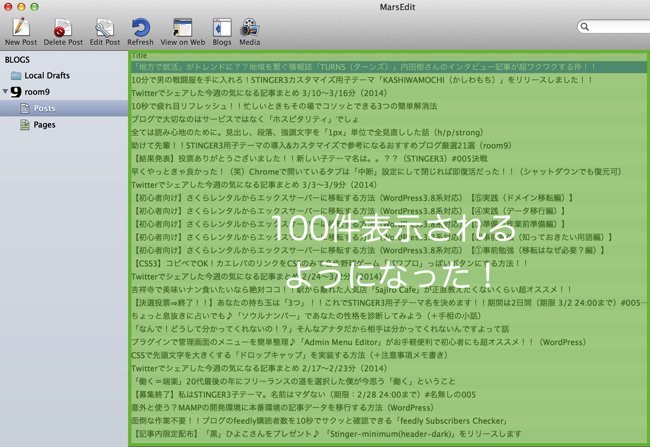Select the room9 blog entry
650x447 pixels.
(37, 92)
